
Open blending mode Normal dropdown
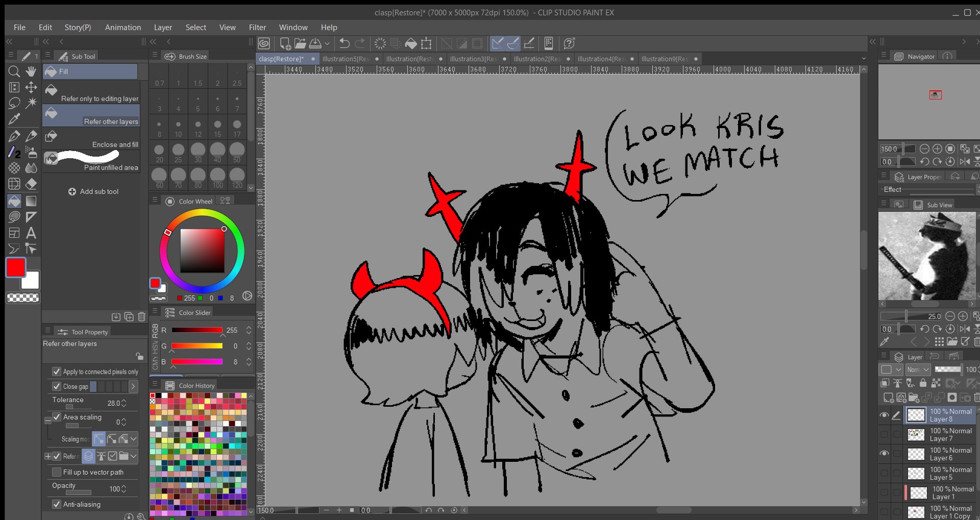(x=918, y=369)
